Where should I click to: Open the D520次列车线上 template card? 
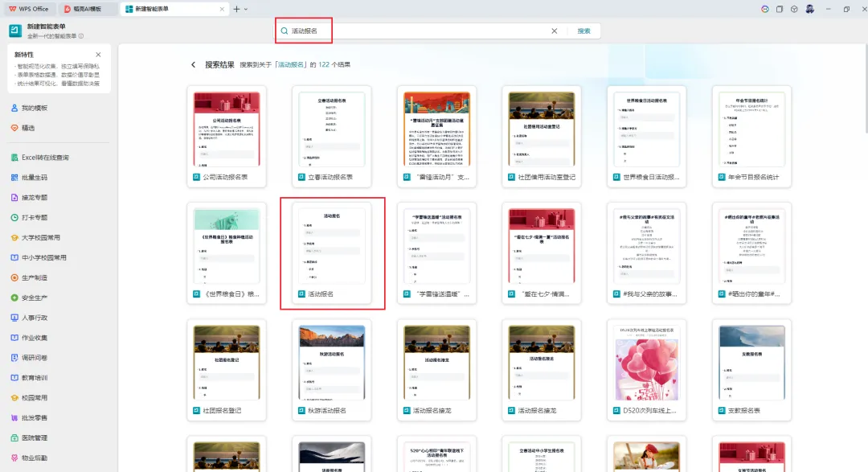pos(646,370)
